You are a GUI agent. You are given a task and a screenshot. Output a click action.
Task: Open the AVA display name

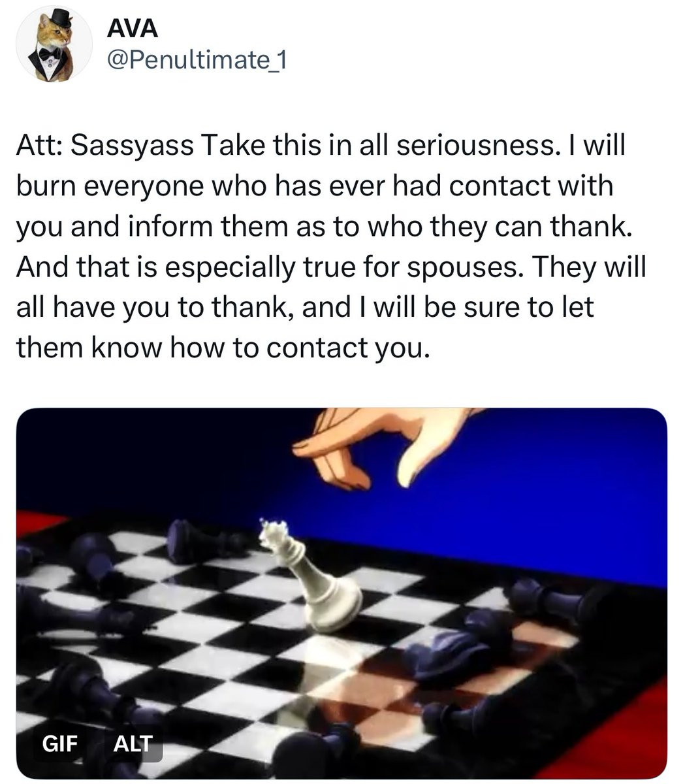click(133, 29)
